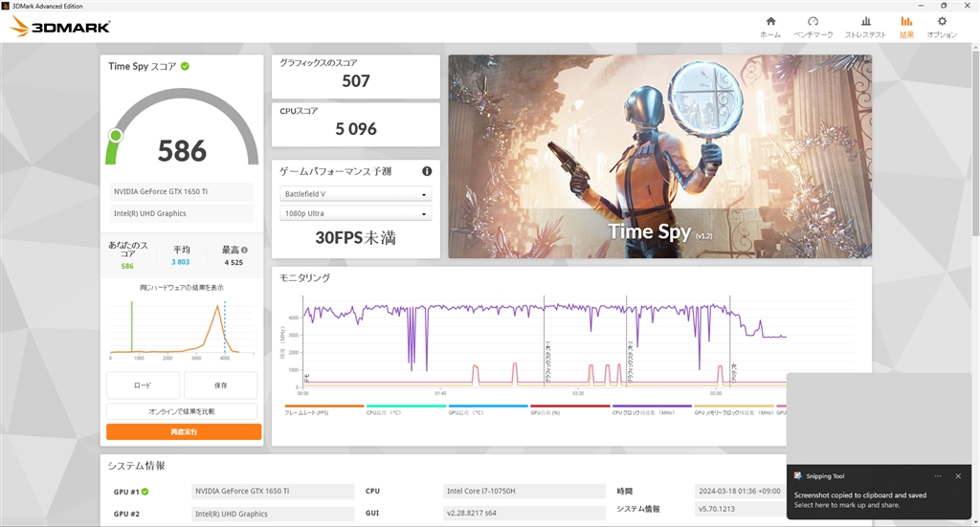
Task: Click the info icon beside 最高 score
Action: click(244, 250)
